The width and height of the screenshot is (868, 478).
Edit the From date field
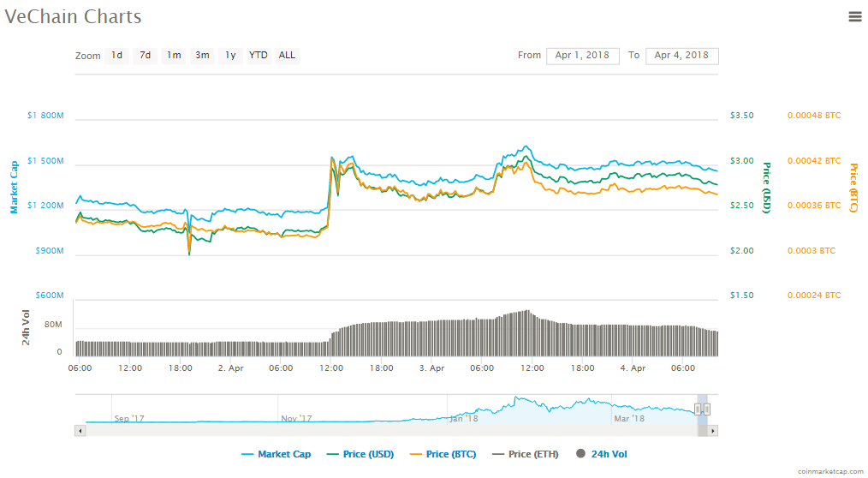coord(583,56)
